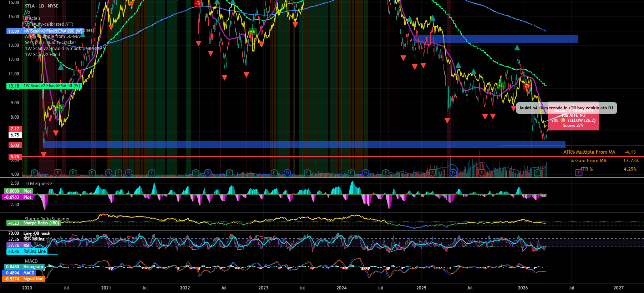Click the 10.18 green price axis label
644x293 pixels.
click(14, 86)
